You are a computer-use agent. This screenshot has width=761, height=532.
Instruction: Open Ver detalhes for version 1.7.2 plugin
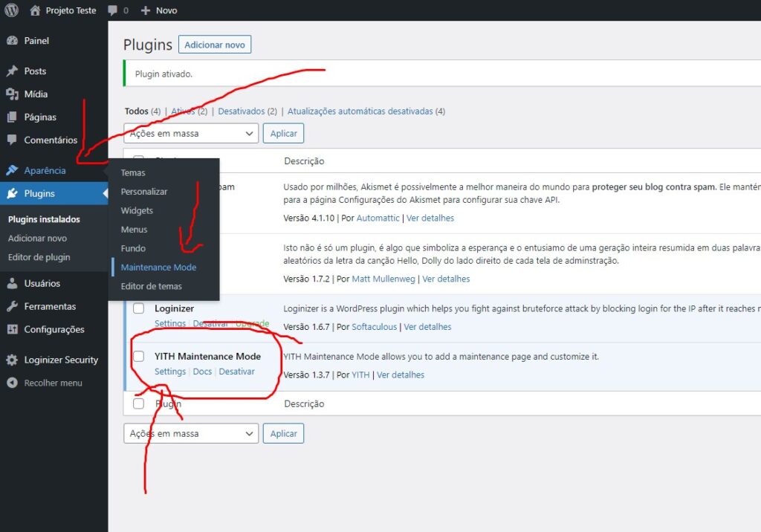coord(446,279)
